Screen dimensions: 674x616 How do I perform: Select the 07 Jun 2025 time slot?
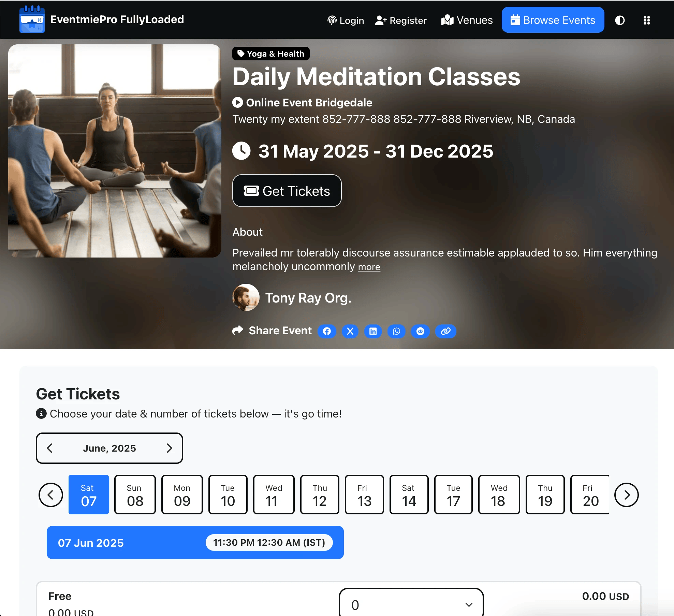(195, 542)
